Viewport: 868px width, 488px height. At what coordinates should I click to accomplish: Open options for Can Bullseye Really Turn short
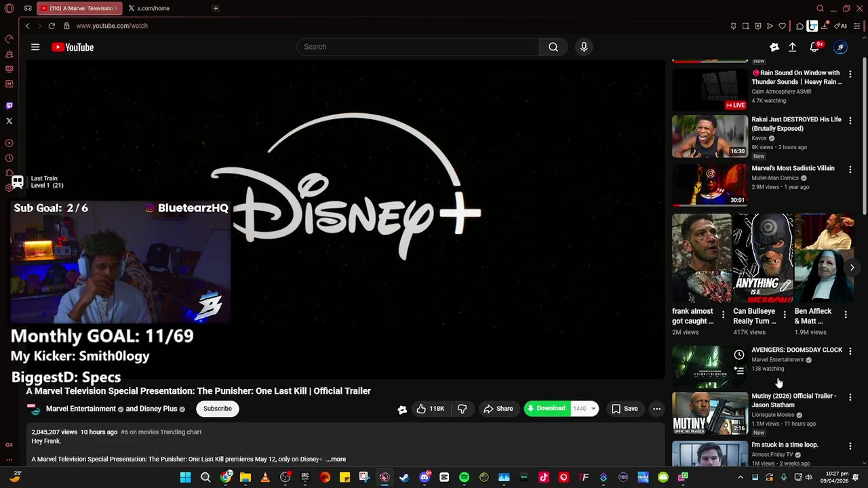point(785,314)
